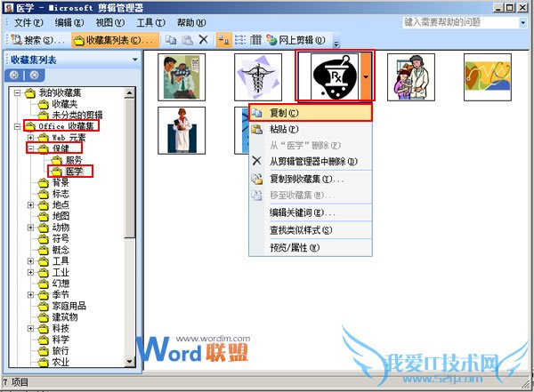Expand the 科技 tree node

(30, 328)
